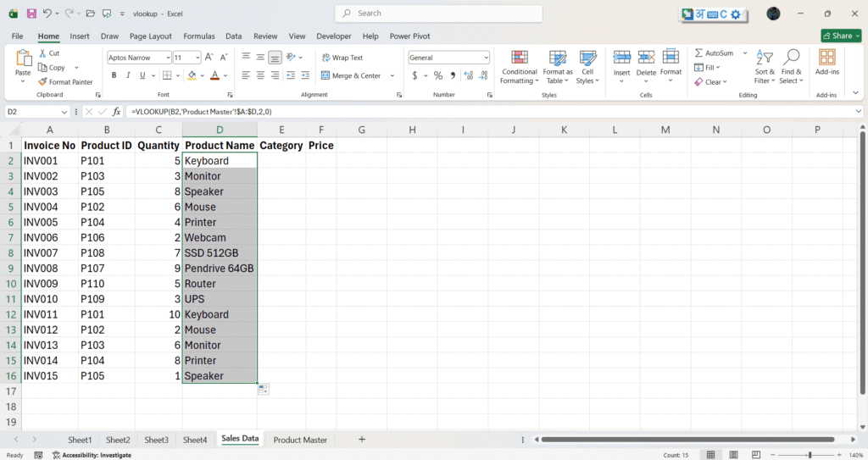This screenshot has width=868, height=460.
Task: Switch to Formulas tab
Action: pyautogui.click(x=198, y=36)
